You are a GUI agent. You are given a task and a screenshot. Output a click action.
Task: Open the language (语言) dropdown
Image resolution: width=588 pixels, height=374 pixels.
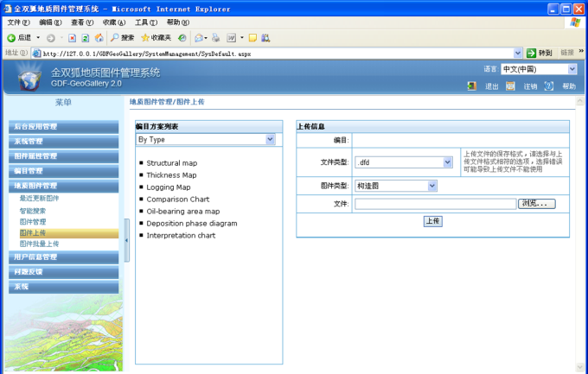[x=572, y=69]
